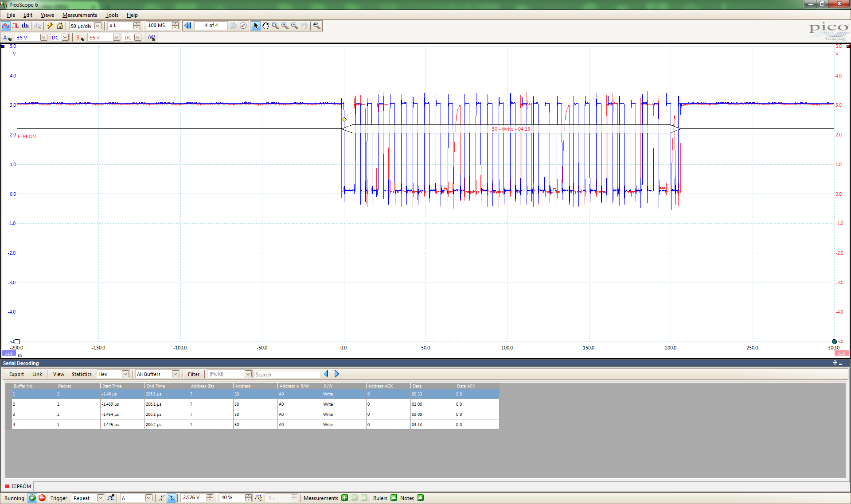
Task: Show Rulers legend button
Action: [x=394, y=498]
